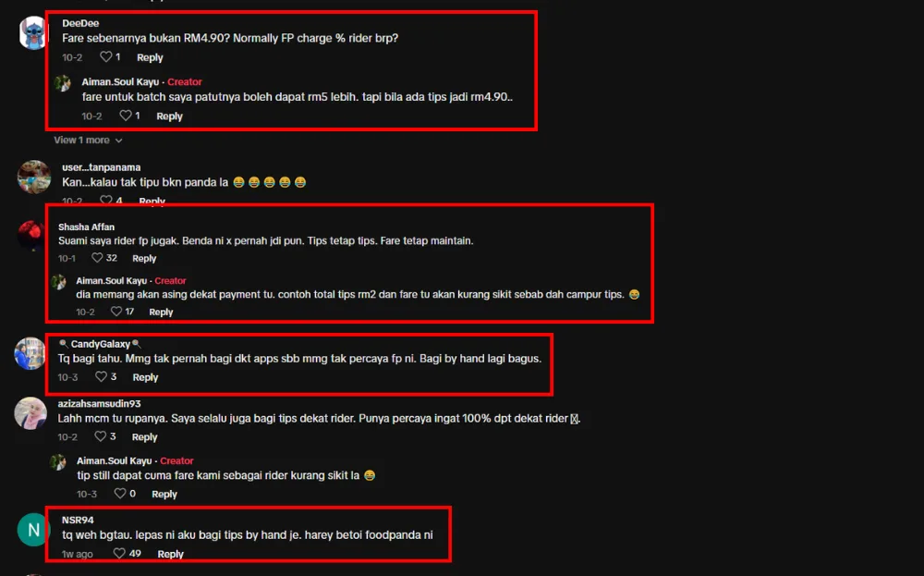Reply to CandyGalaxy's comment
The width and height of the screenshot is (924, 576).
point(145,376)
